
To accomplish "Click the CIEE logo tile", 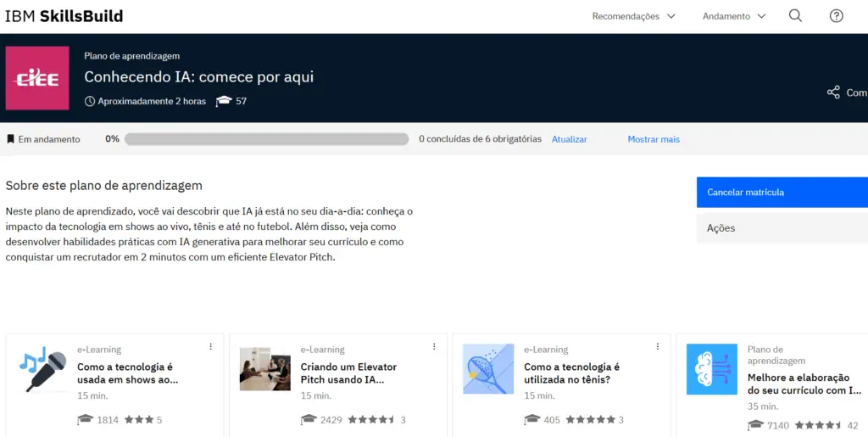I will point(37,78).
